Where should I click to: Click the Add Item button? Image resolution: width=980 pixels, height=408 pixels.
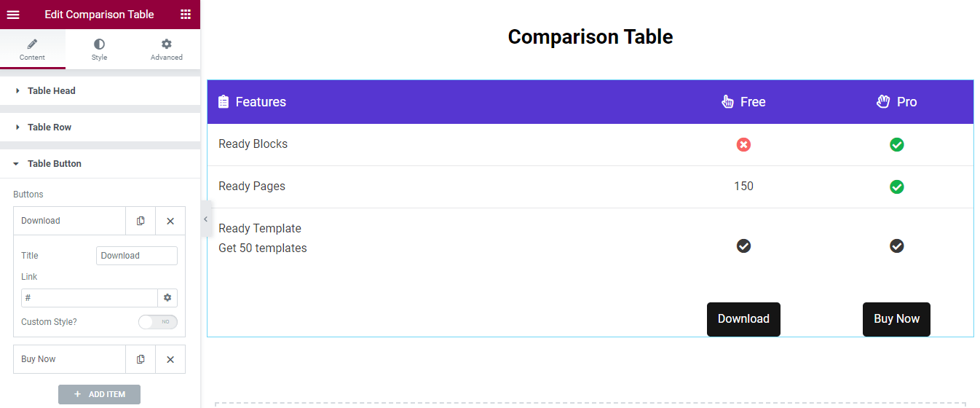pyautogui.click(x=99, y=394)
